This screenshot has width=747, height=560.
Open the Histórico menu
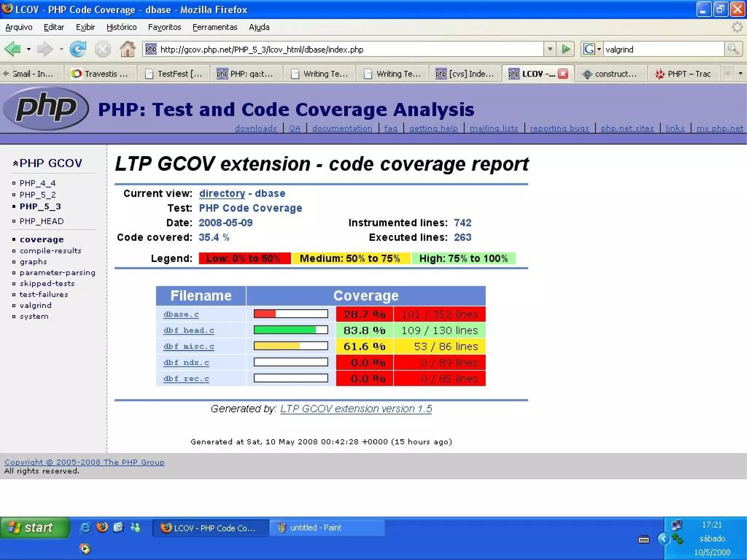(121, 27)
